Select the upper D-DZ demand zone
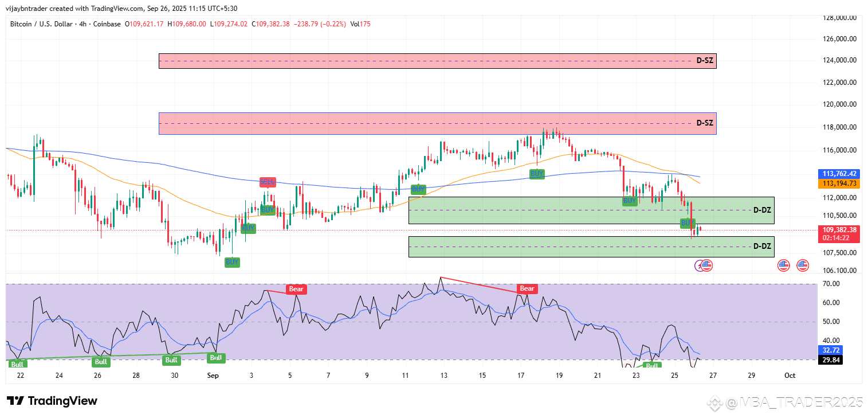Screen dimensions: 868x418 click(591, 210)
